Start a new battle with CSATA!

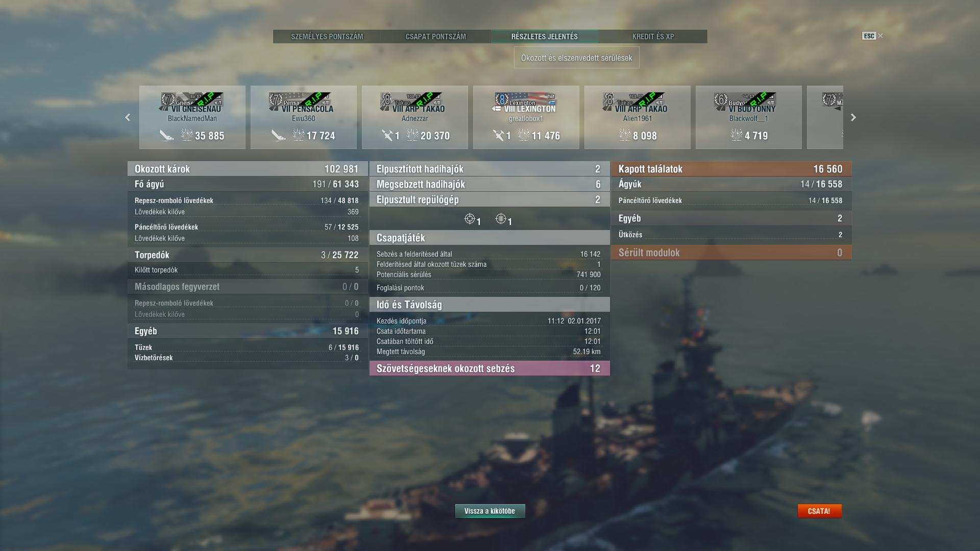pyautogui.click(x=819, y=511)
